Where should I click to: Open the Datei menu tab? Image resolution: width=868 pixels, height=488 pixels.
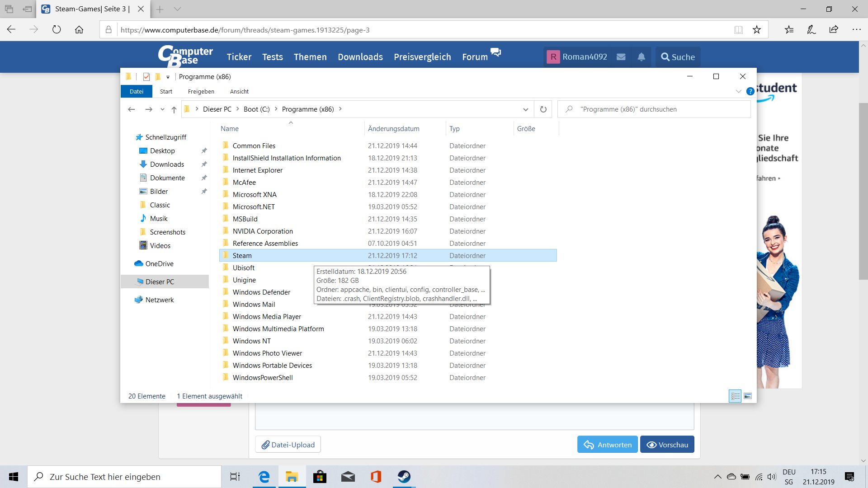pyautogui.click(x=137, y=91)
